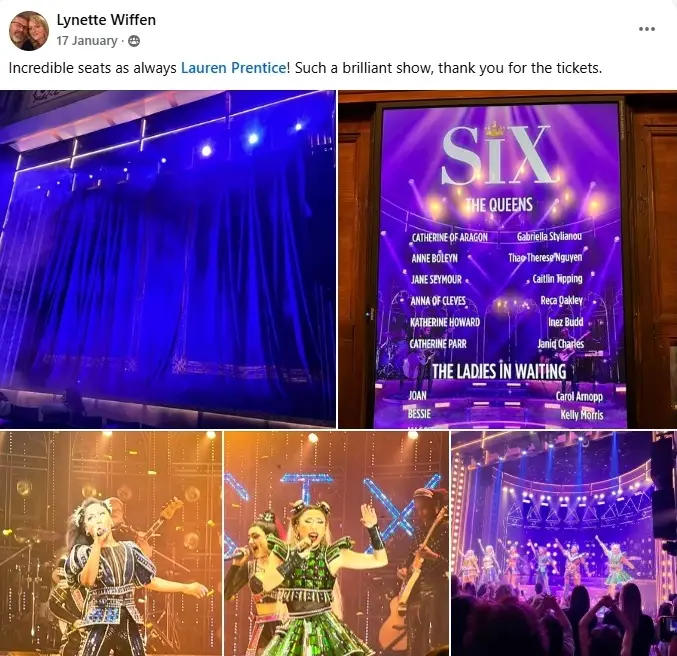Open Lynette Wiffen's profile name link
The width and height of the screenshot is (677, 656).
106,20
